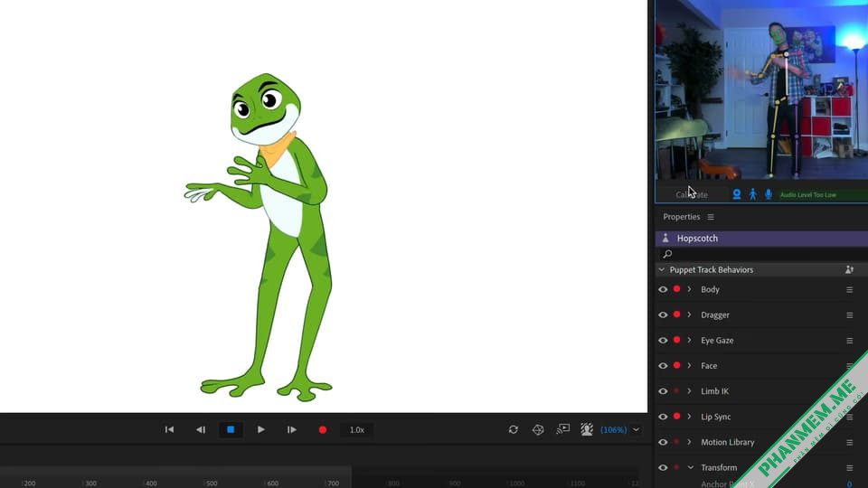Arm Transform behavior for recording
The width and height of the screenshot is (868, 488).
(x=676, y=467)
